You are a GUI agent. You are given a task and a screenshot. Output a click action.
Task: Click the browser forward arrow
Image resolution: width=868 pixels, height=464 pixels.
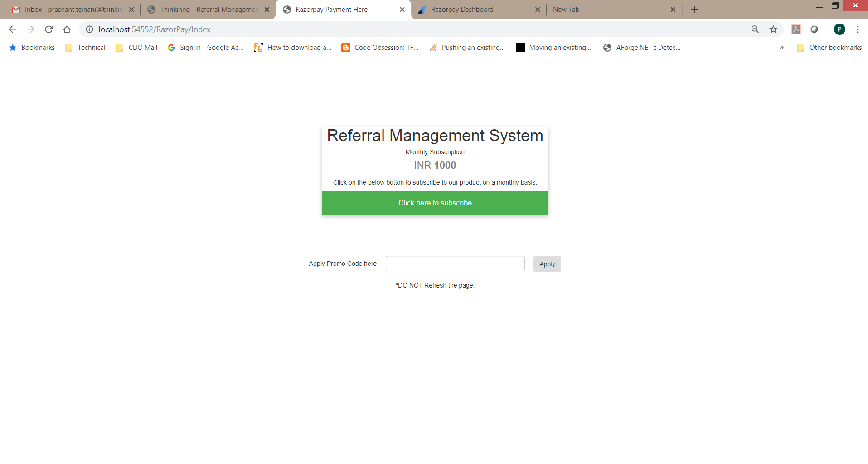coord(30,29)
